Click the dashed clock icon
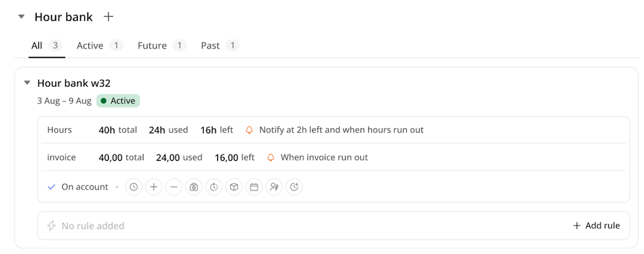644x254 pixels. pos(214,187)
